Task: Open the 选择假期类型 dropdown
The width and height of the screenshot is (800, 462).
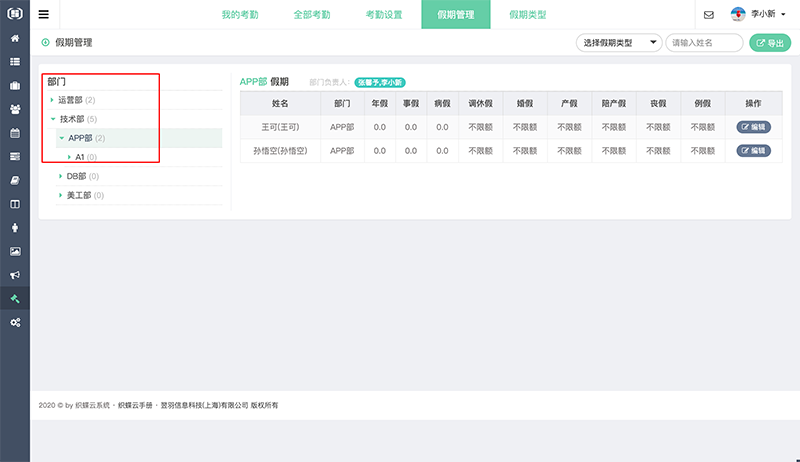Action: pos(619,43)
